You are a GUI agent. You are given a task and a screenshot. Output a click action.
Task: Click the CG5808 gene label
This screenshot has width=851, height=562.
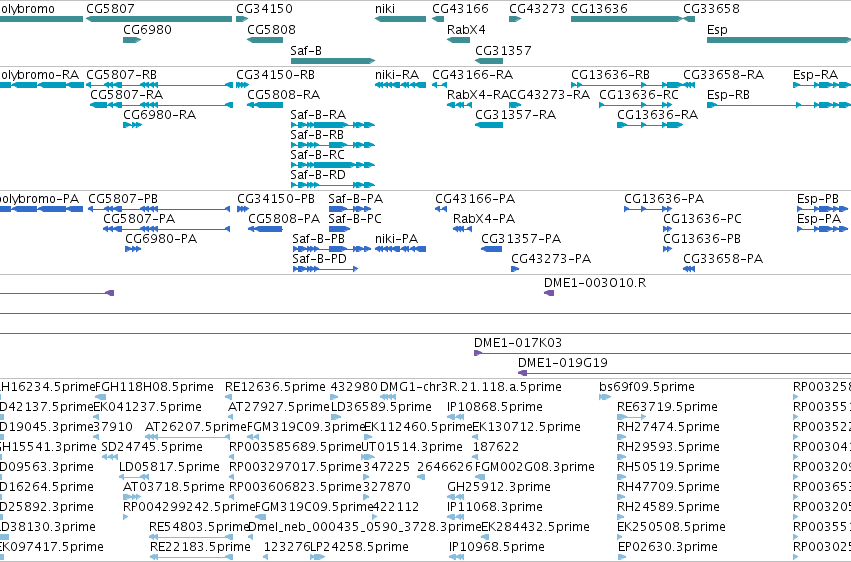(x=271, y=30)
